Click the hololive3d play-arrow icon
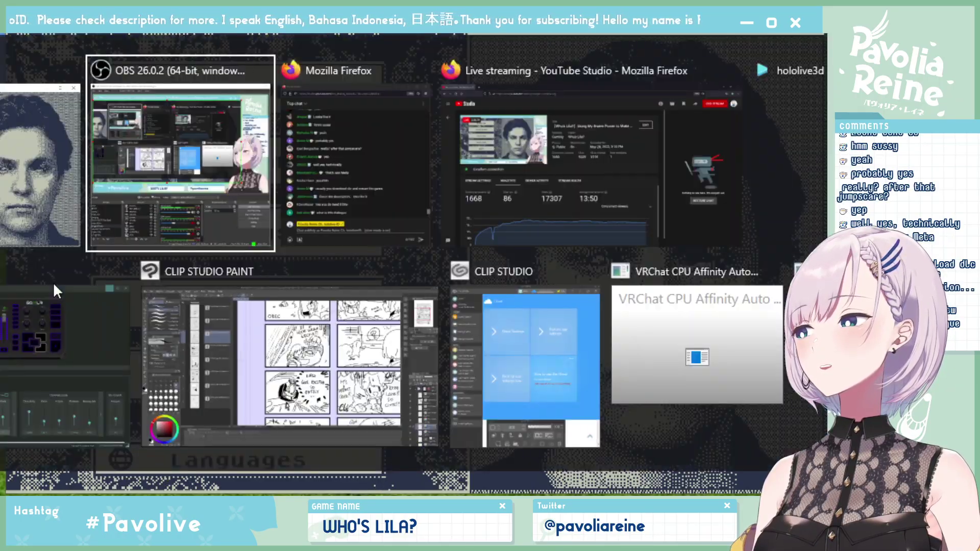Screen dimensions: 980x551 [762, 70]
